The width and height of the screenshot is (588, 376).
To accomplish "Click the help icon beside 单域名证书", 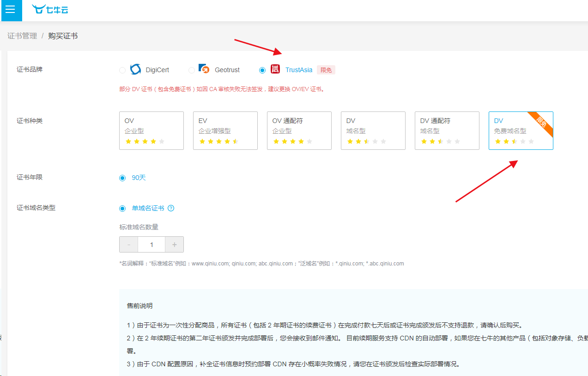I will [171, 208].
